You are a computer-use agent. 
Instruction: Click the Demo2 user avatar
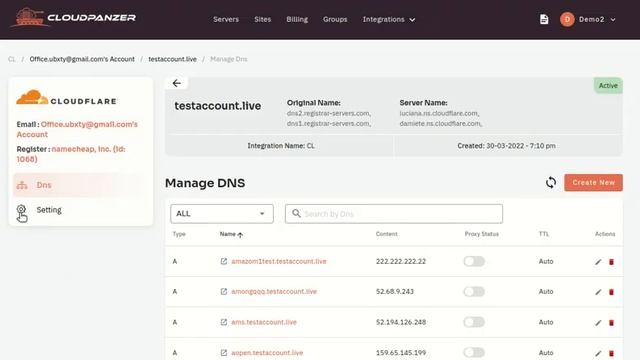[567, 19]
